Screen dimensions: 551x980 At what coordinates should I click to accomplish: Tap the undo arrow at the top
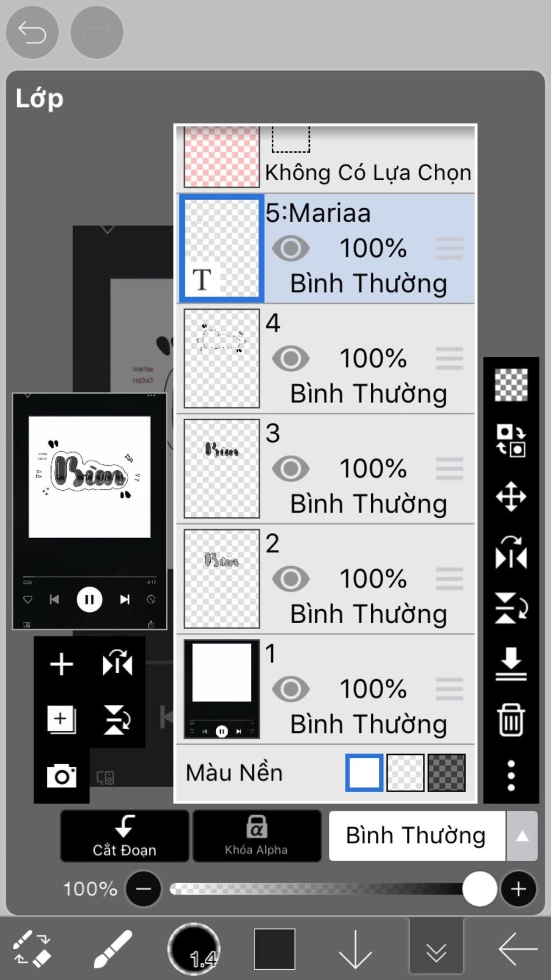point(32,32)
